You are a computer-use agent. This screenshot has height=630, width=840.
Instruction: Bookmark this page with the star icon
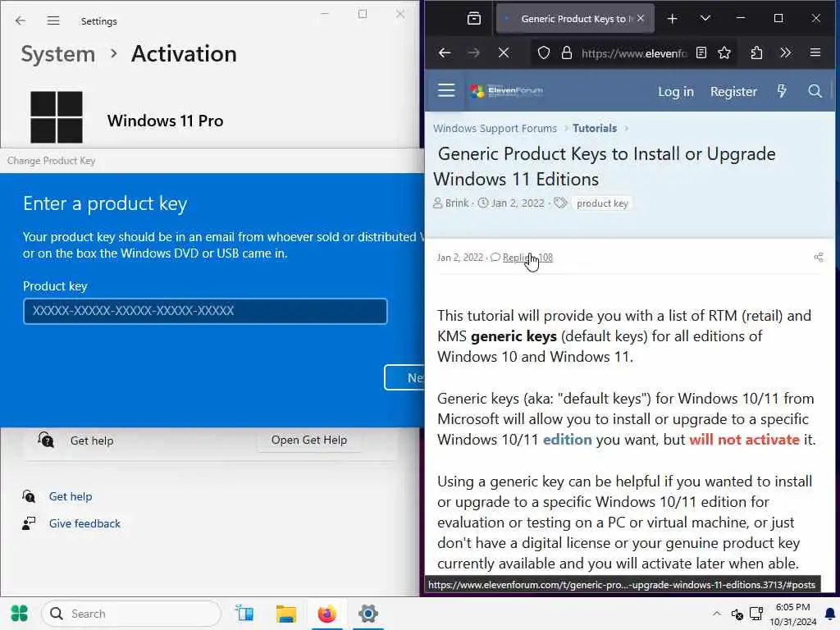(x=724, y=52)
